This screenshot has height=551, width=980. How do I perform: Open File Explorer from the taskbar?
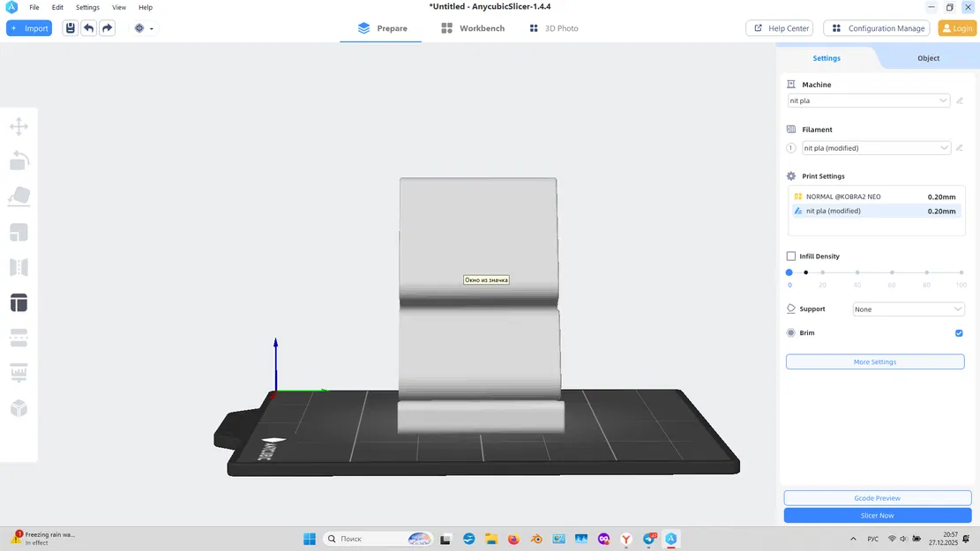click(x=491, y=539)
